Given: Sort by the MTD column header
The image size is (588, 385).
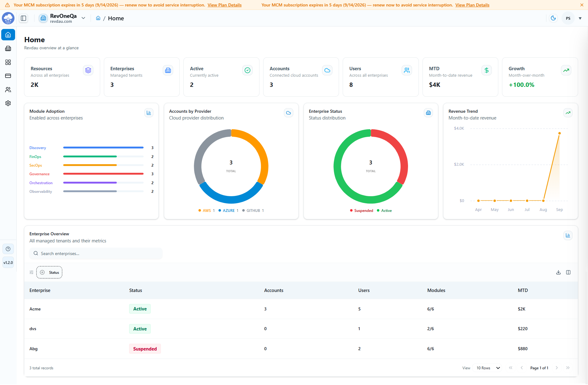Looking at the screenshot, I should tap(523, 290).
